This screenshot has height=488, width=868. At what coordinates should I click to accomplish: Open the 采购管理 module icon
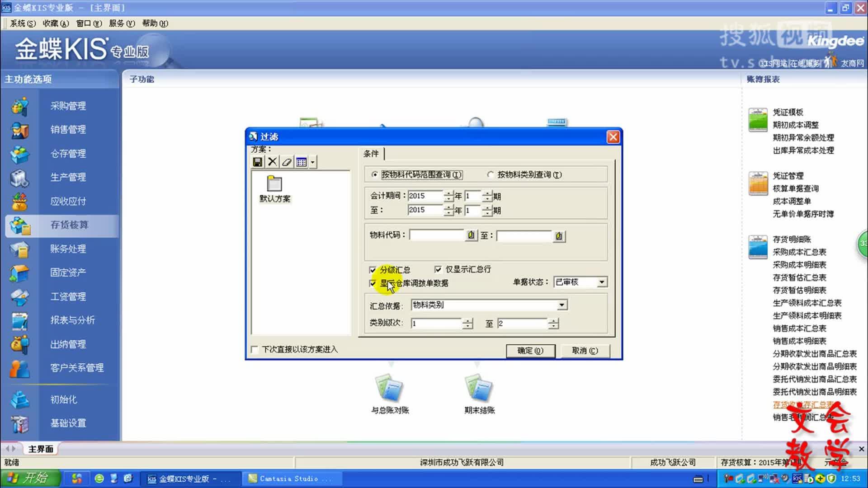pyautogui.click(x=20, y=106)
